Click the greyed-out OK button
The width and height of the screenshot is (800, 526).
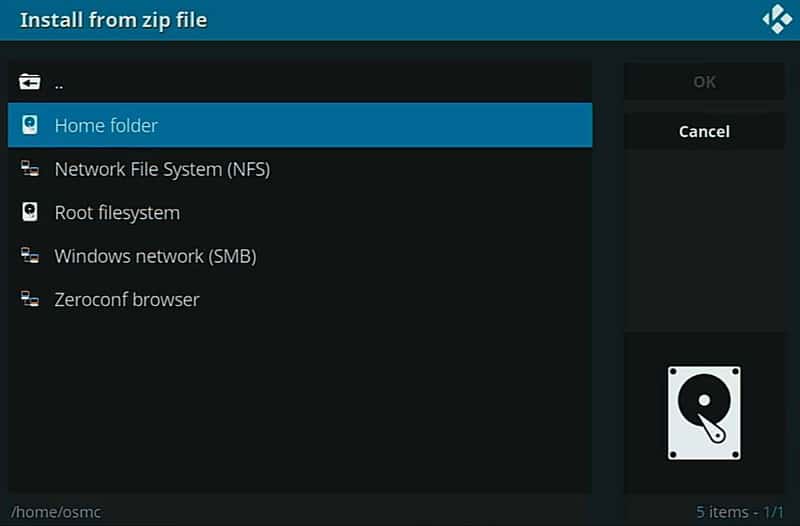(704, 82)
